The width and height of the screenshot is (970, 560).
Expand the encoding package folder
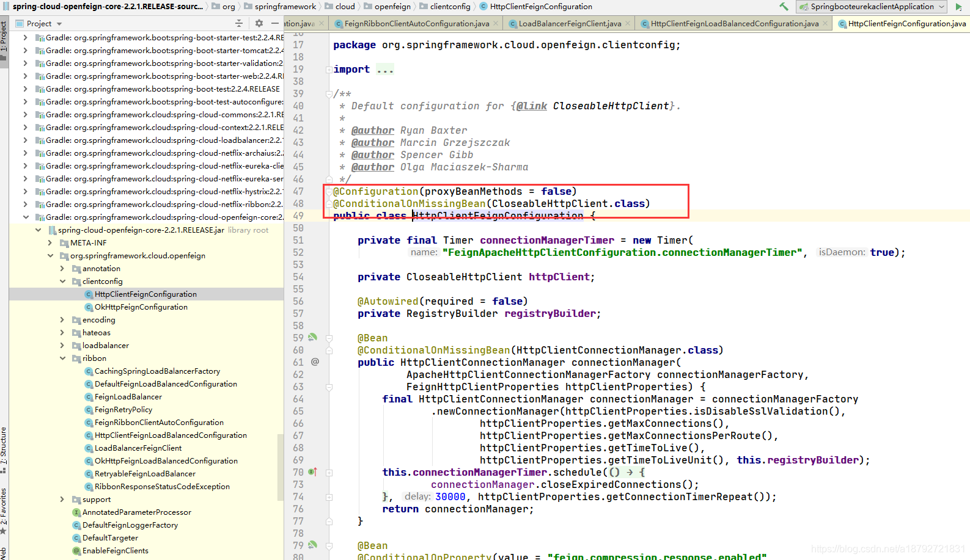62,320
